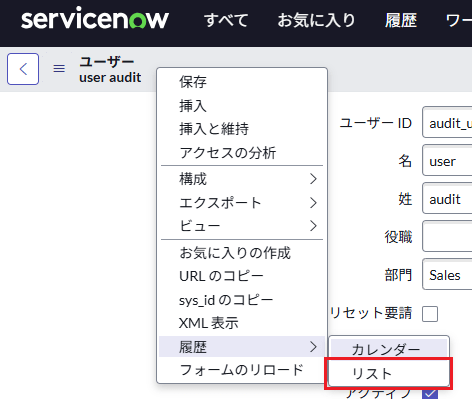Choose リスト in the history submenu
The height and width of the screenshot is (399, 472).
point(389,373)
